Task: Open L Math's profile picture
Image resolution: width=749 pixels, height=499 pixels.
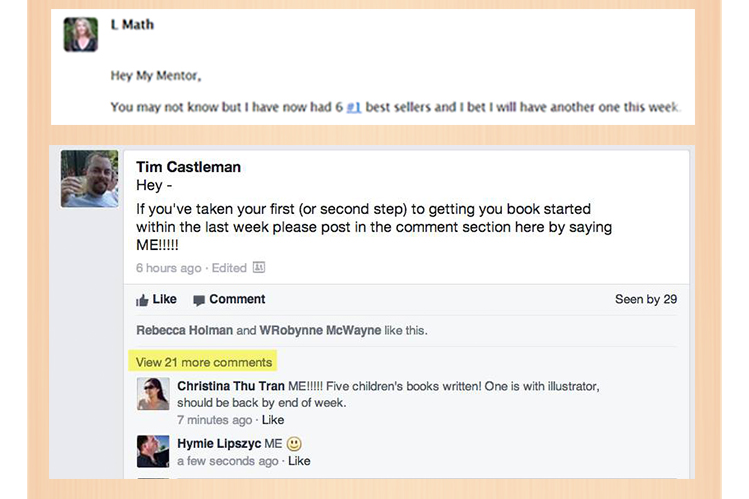Action: coord(81,35)
